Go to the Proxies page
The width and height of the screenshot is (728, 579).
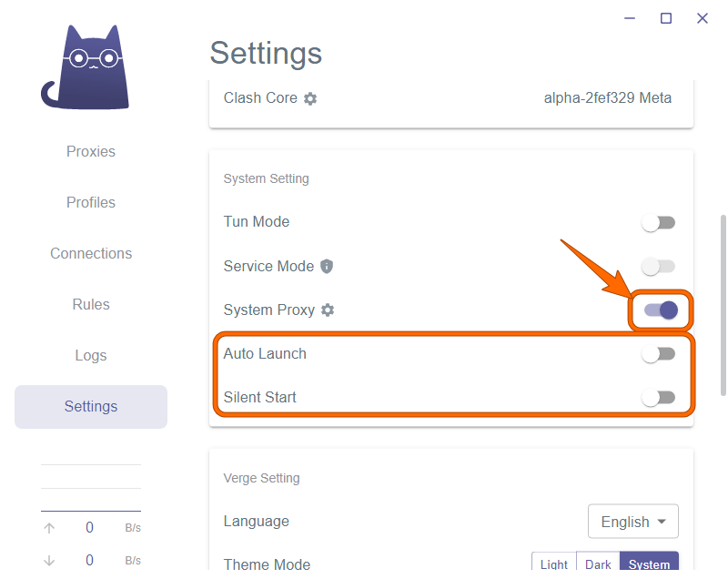point(91,152)
